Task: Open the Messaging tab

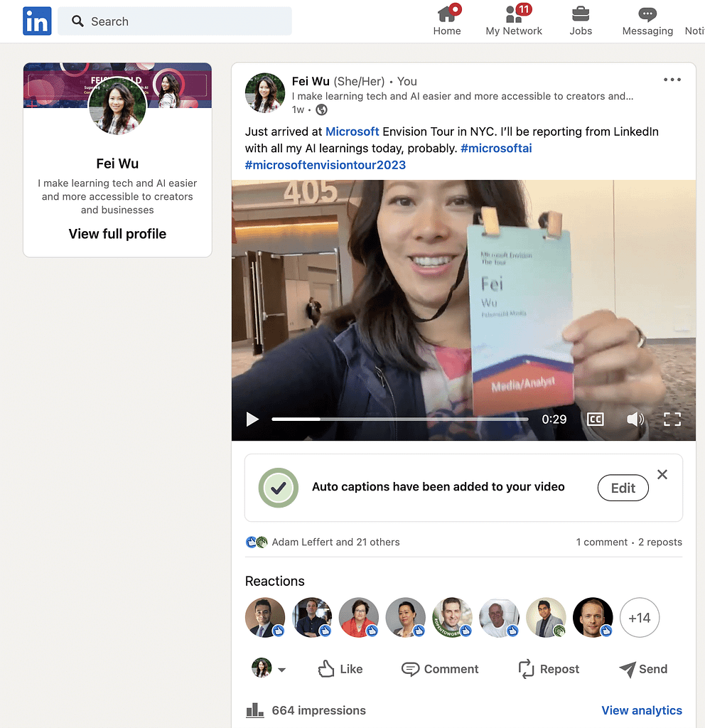Action: tap(647, 21)
